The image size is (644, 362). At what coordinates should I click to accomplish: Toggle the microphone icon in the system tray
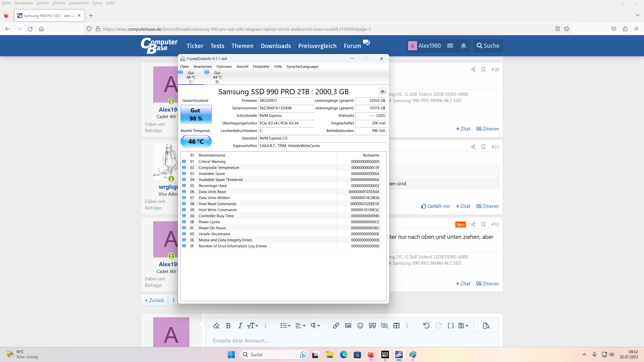pos(594,354)
